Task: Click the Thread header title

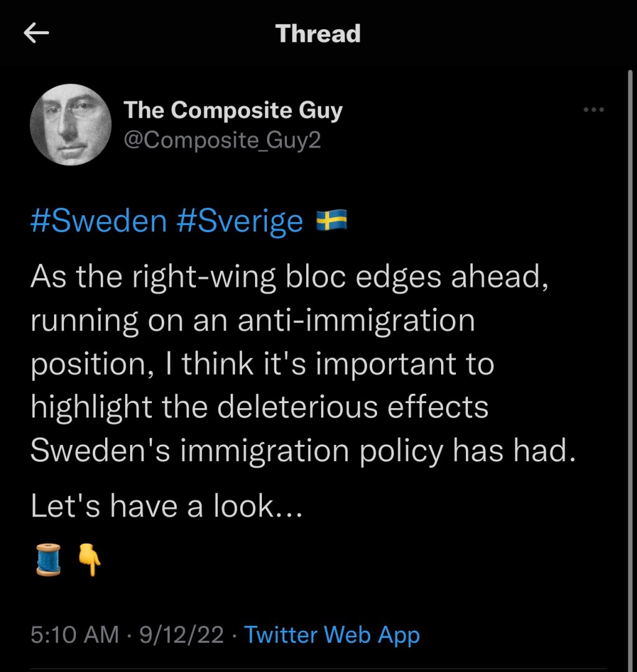Action: click(x=318, y=34)
